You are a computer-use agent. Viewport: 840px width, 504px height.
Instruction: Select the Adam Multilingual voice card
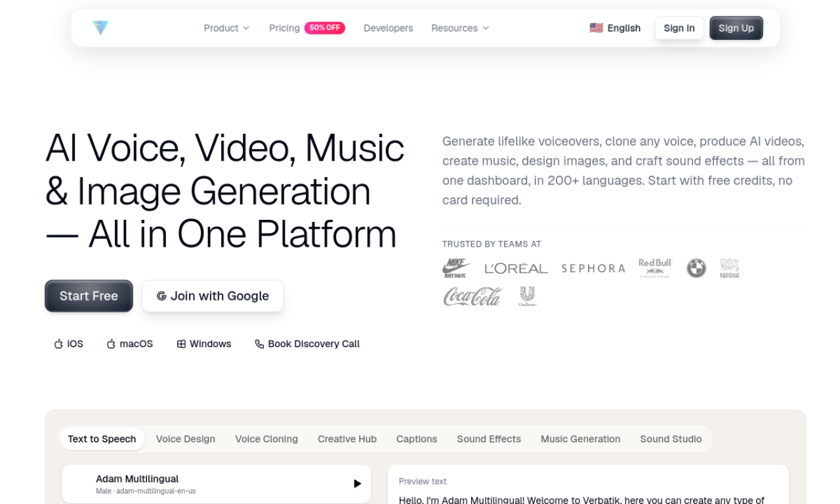point(217,484)
